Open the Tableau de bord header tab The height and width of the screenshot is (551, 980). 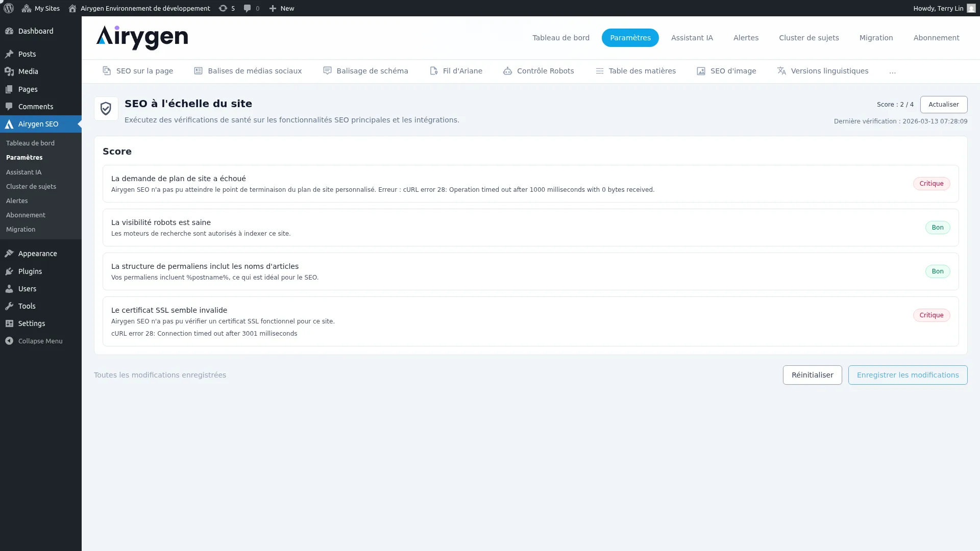(x=561, y=38)
